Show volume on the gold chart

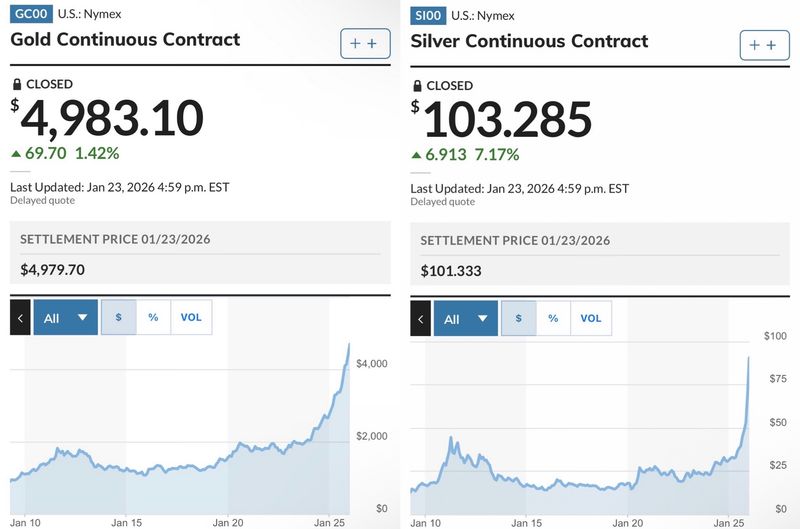[x=191, y=318]
